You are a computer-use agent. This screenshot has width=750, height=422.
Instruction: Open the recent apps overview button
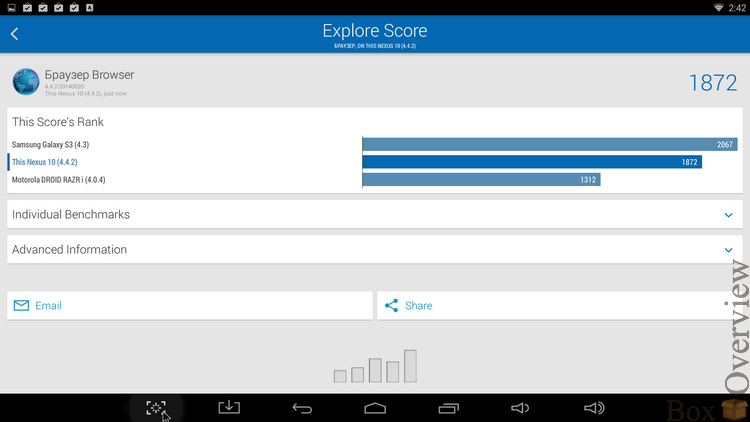coord(449,408)
